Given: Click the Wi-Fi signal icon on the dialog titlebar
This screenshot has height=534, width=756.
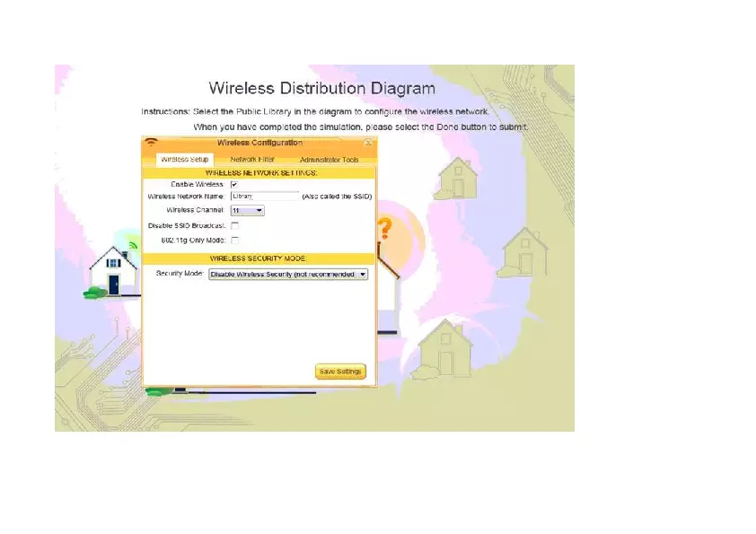Looking at the screenshot, I should click(153, 142).
